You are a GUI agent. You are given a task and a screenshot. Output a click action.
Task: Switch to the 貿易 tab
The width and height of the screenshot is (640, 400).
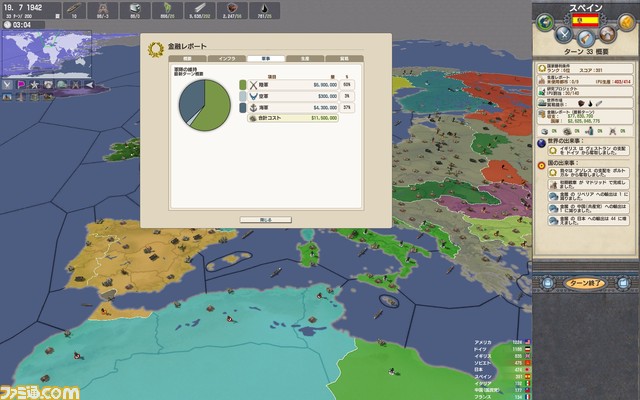click(344, 59)
